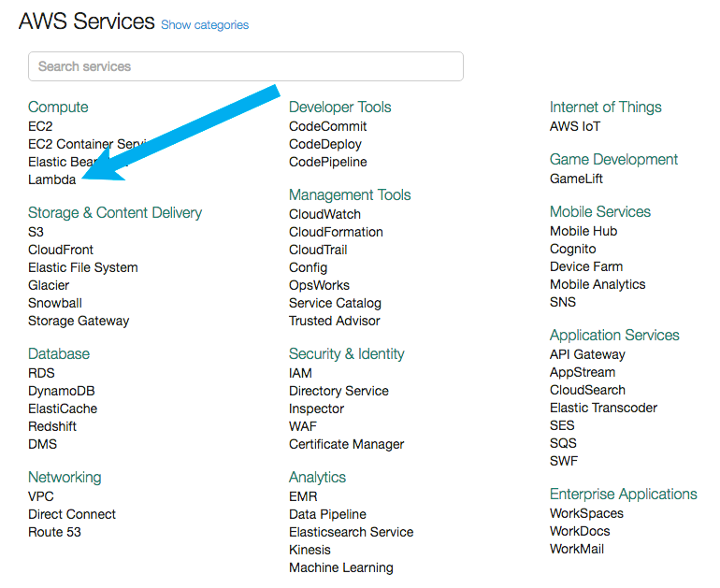This screenshot has width=720, height=588.
Task: Select the VPC service
Action: tap(41, 496)
